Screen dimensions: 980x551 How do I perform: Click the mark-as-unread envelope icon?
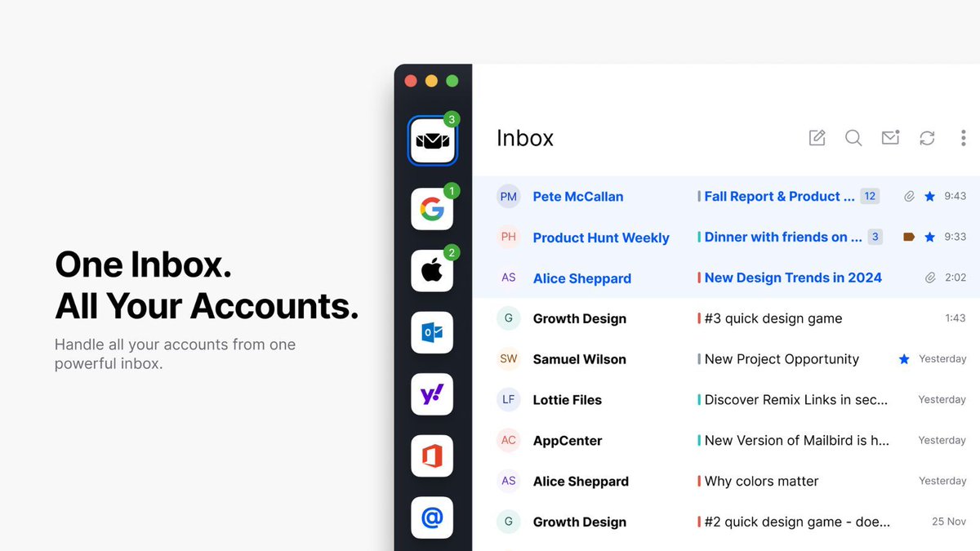tap(890, 138)
